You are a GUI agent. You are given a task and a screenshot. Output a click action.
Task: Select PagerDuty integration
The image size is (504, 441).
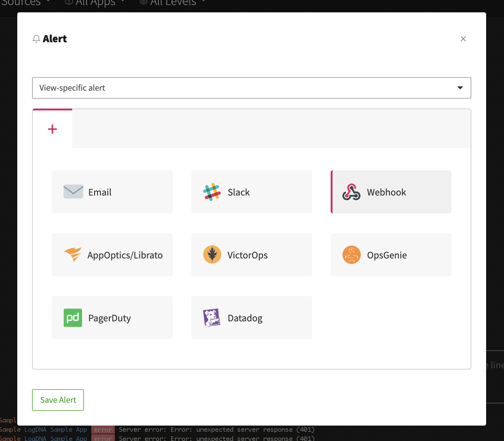(x=112, y=318)
